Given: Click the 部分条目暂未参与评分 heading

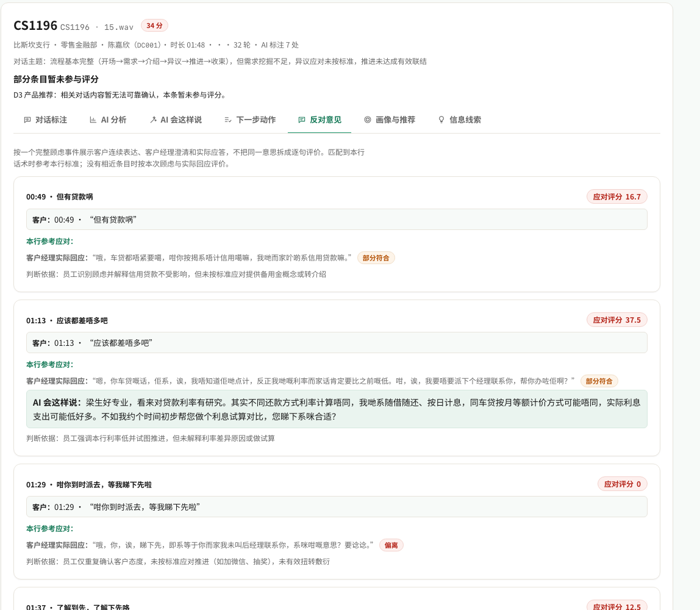Looking at the screenshot, I should [x=56, y=79].
